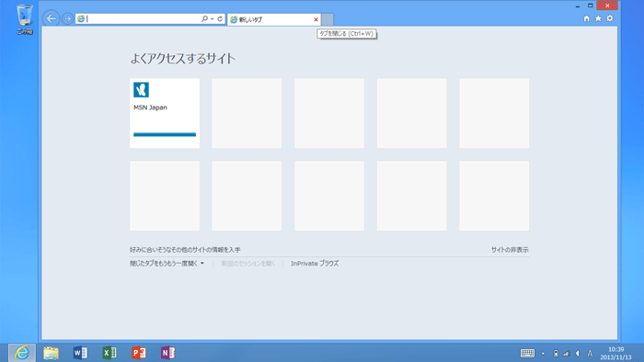Go to the Home page icon

tap(587, 18)
